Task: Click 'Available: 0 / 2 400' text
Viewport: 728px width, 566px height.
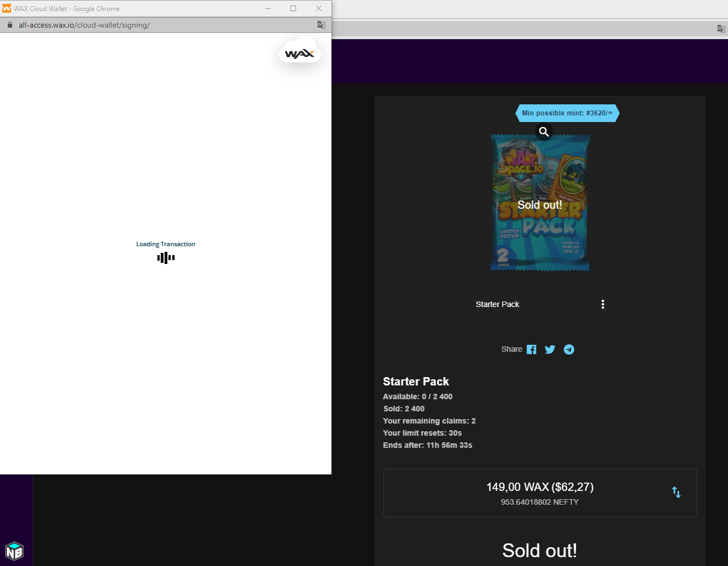Action: click(x=418, y=396)
